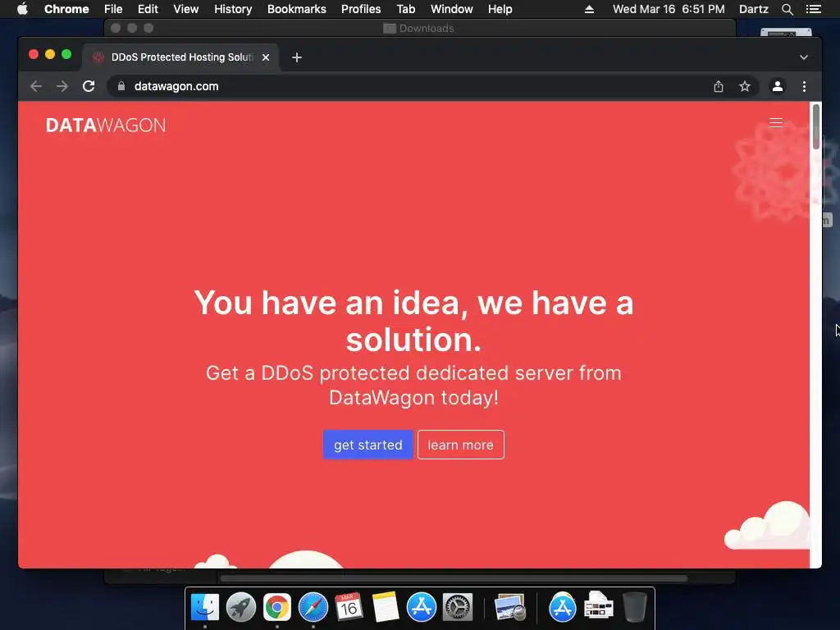Open Finder from the Dock
This screenshot has width=840, height=630.
click(x=204, y=608)
